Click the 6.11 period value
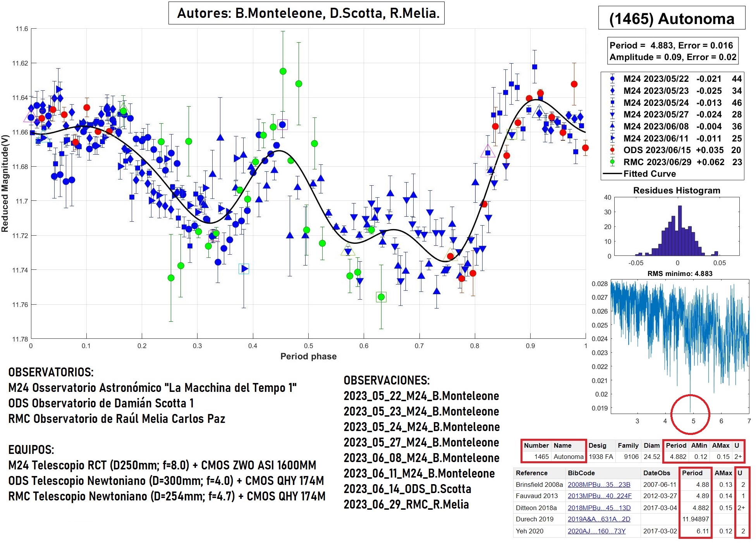 click(x=703, y=531)
